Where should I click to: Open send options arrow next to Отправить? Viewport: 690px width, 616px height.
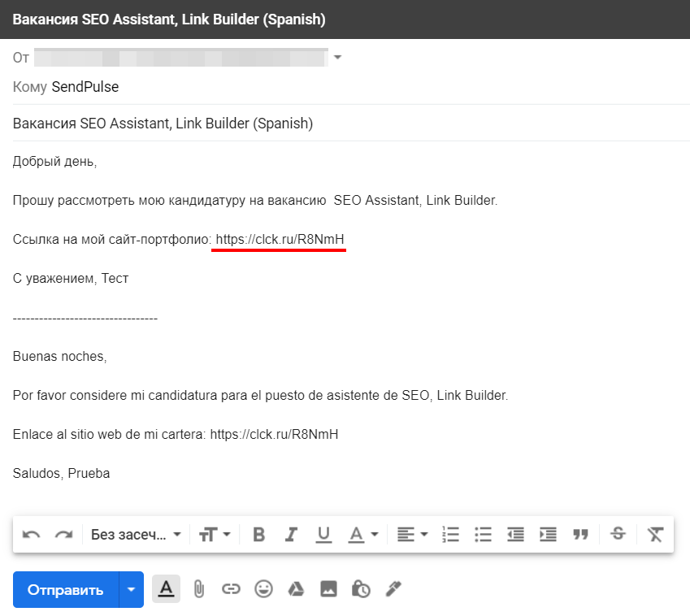pyautogui.click(x=131, y=590)
